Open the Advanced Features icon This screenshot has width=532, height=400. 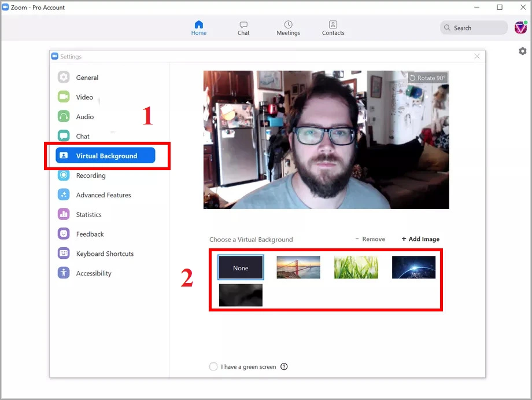point(62,195)
